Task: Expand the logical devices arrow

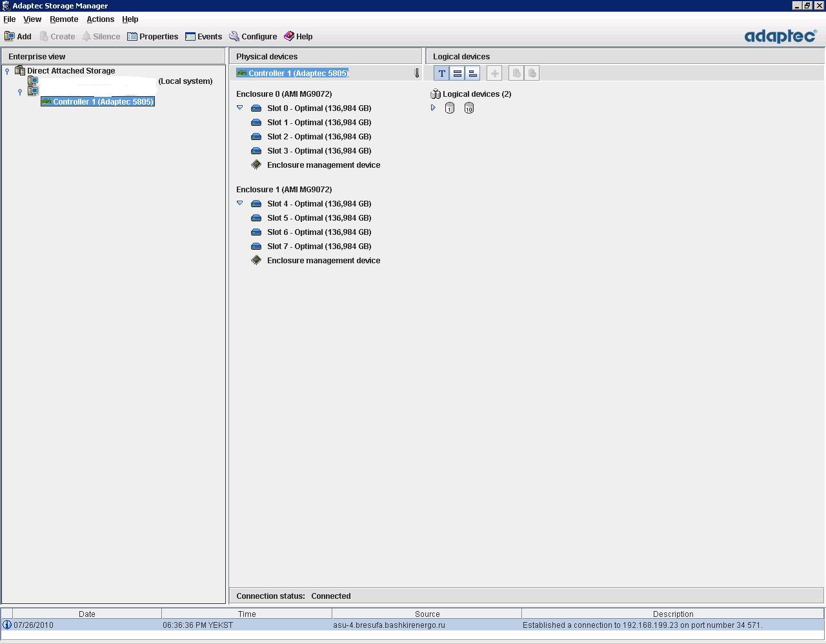Action: [x=433, y=108]
